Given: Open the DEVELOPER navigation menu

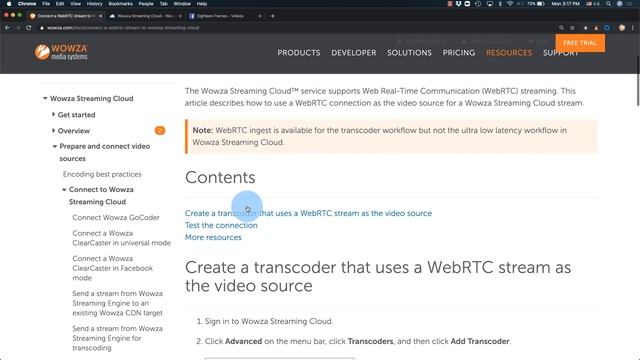Looking at the screenshot, I should click(353, 53).
